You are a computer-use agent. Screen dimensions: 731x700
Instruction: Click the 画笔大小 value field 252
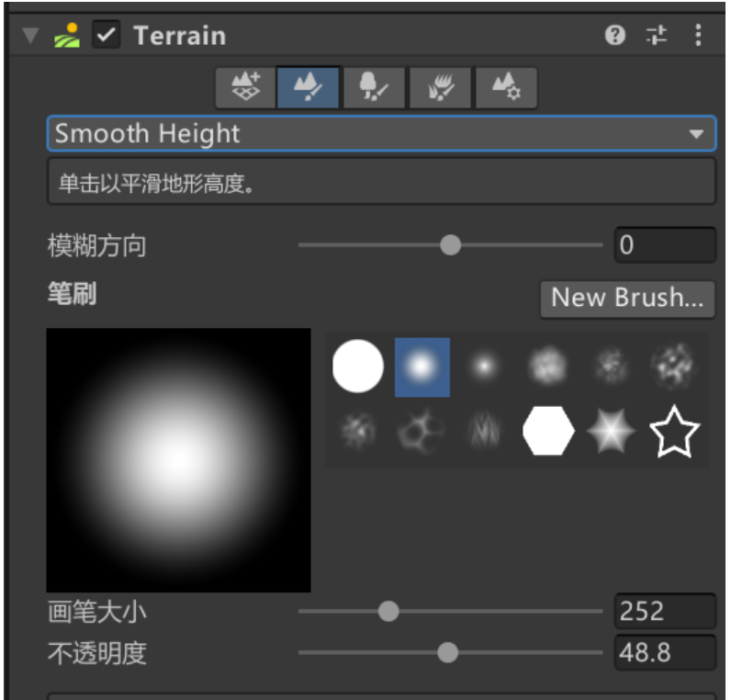pos(665,611)
